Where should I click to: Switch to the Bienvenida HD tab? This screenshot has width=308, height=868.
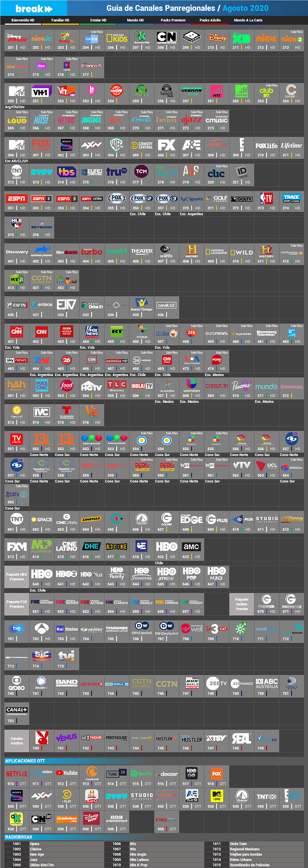23,20
